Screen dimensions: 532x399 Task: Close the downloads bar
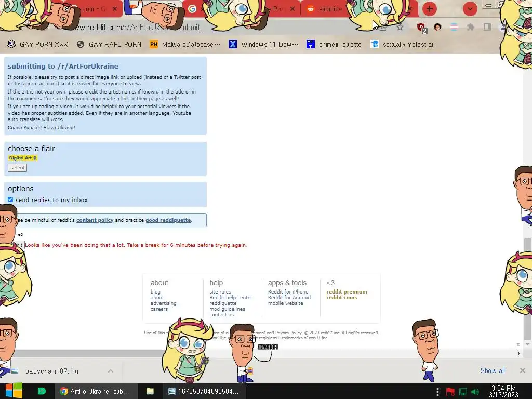[523, 370]
